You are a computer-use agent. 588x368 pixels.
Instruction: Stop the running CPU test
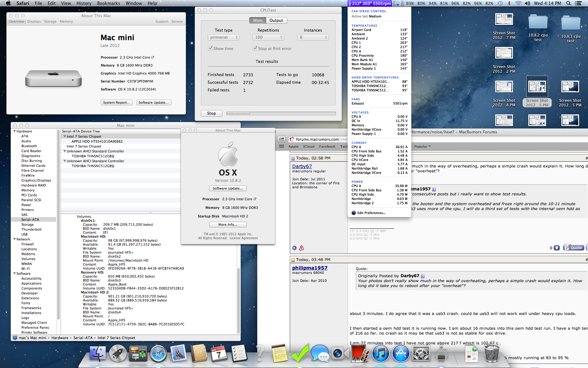point(211,113)
